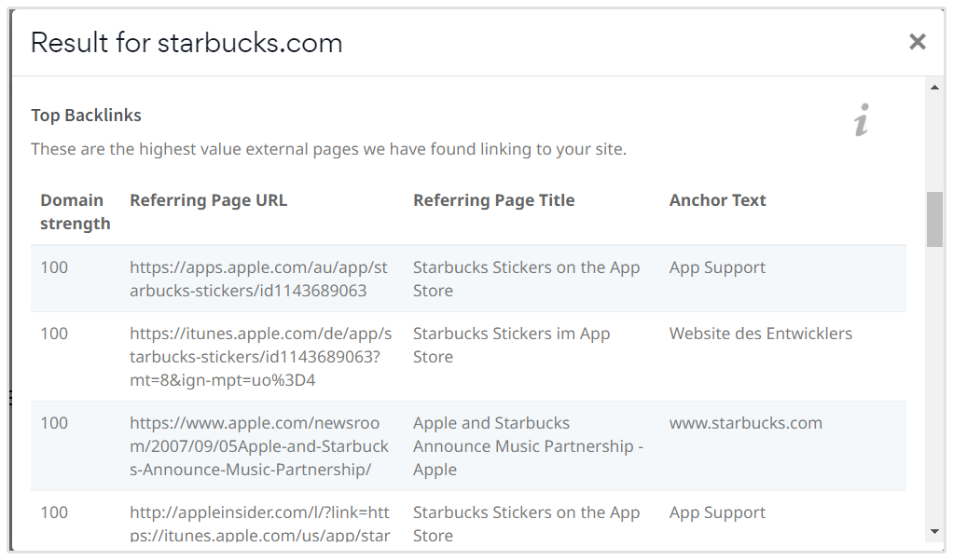Image resolution: width=953 pixels, height=560 pixels.
Task: Select the first row's 100 domain strength value
Action: point(53,266)
